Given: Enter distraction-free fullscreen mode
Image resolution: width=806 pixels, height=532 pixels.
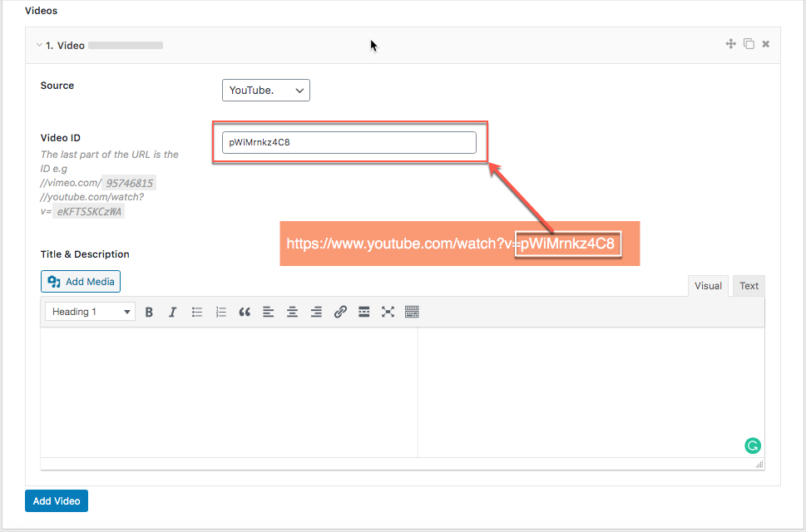Looking at the screenshot, I should pyautogui.click(x=388, y=312).
